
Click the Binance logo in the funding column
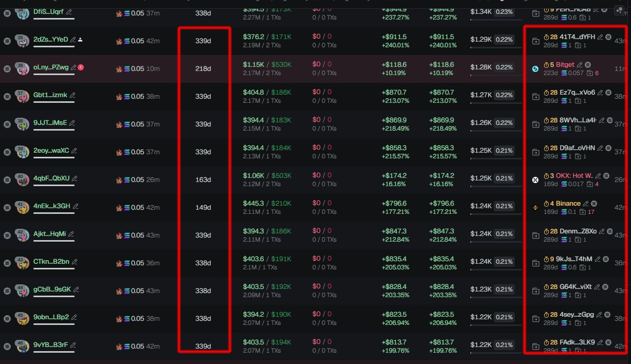tap(535, 208)
